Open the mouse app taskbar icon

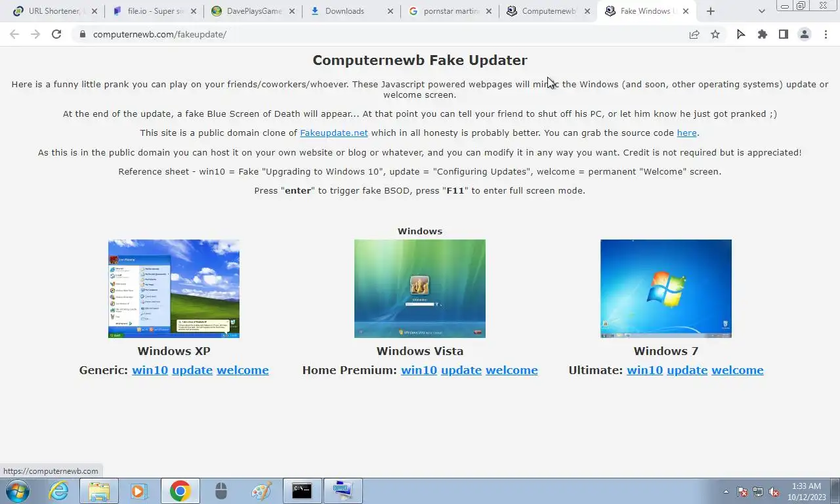click(x=220, y=491)
